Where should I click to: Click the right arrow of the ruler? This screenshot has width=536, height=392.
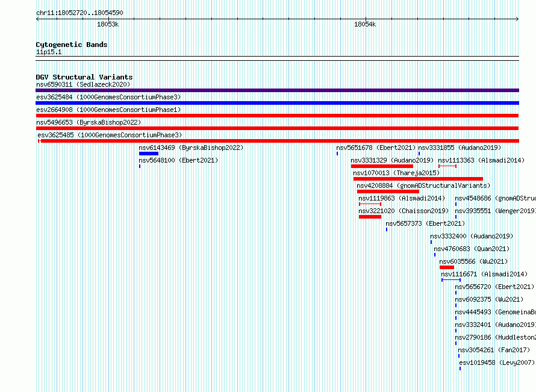pyautogui.click(x=517, y=19)
